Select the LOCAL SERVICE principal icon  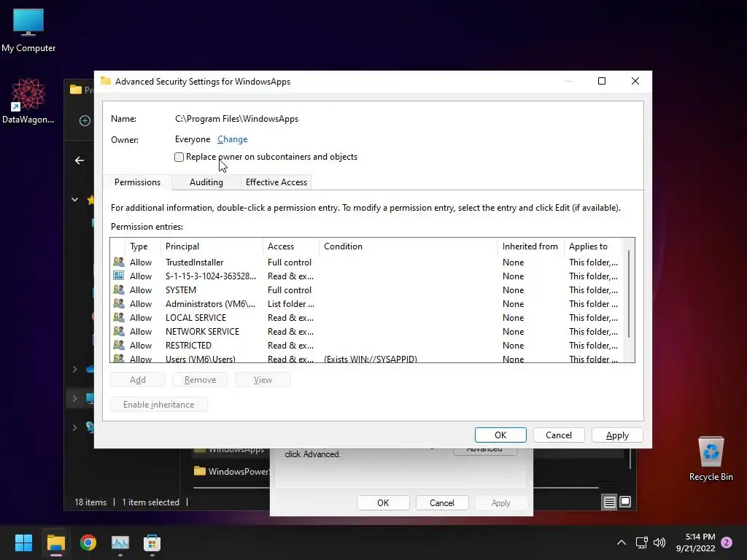(119, 317)
